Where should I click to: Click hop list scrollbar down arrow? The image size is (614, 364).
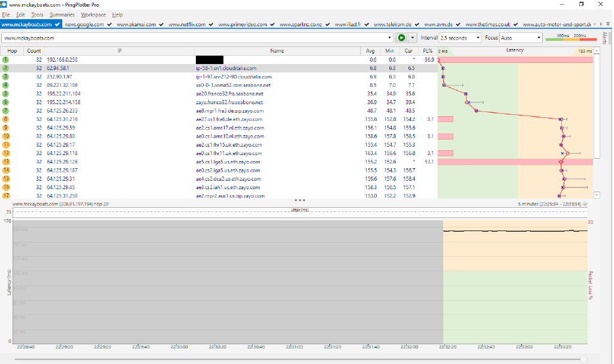[x=597, y=195]
